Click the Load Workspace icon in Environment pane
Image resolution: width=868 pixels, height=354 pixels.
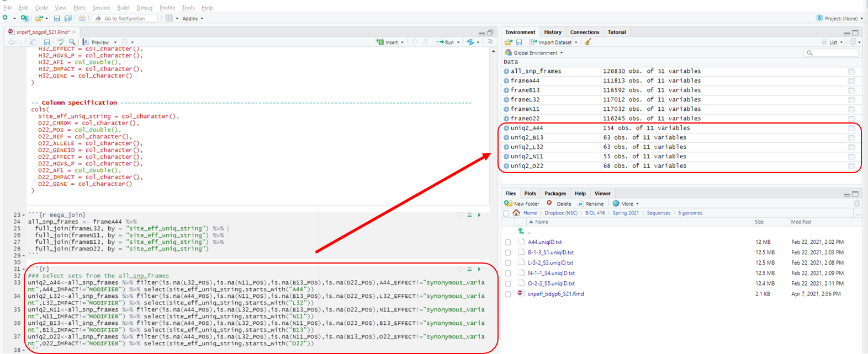pos(509,42)
